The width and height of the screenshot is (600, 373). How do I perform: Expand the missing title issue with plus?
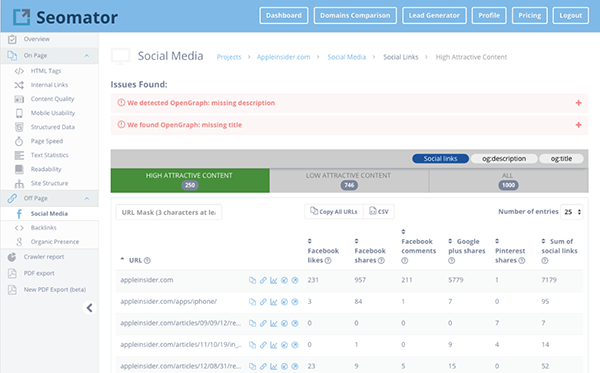point(579,125)
